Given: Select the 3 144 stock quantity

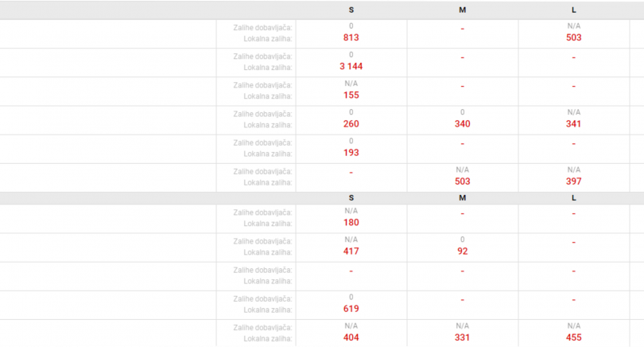Looking at the screenshot, I should 351,67.
